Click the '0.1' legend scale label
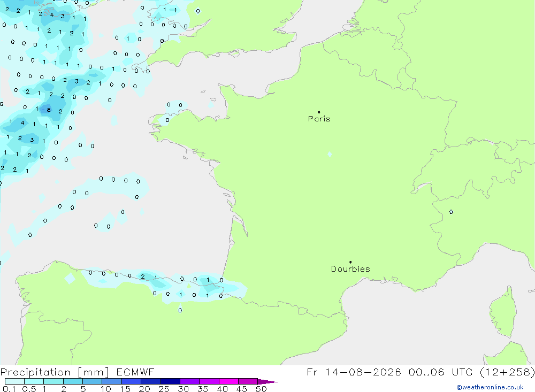Image resolution: width=535 pixels, height=392 pixels. coord(9,389)
